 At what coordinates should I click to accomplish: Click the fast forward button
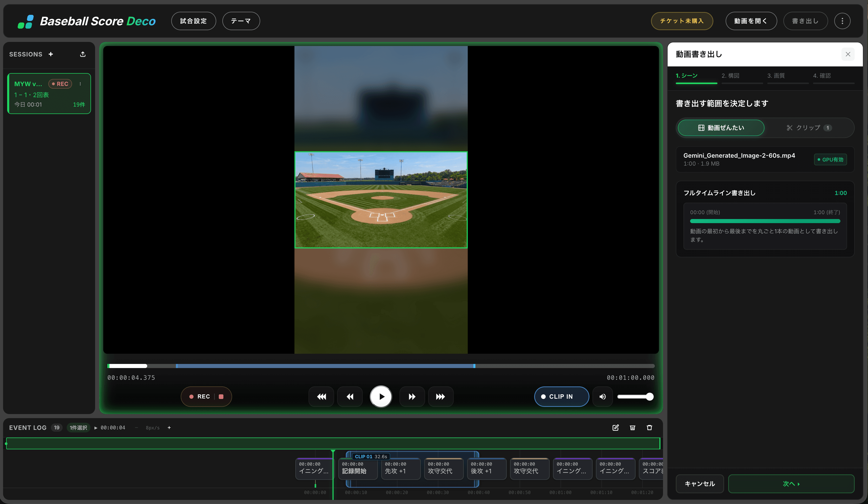tap(412, 396)
